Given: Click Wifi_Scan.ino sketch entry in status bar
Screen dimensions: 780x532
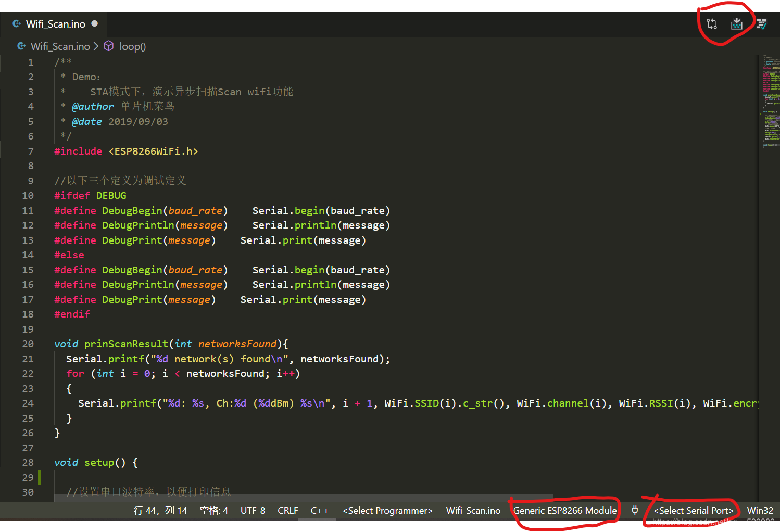Looking at the screenshot, I should pyautogui.click(x=473, y=511).
